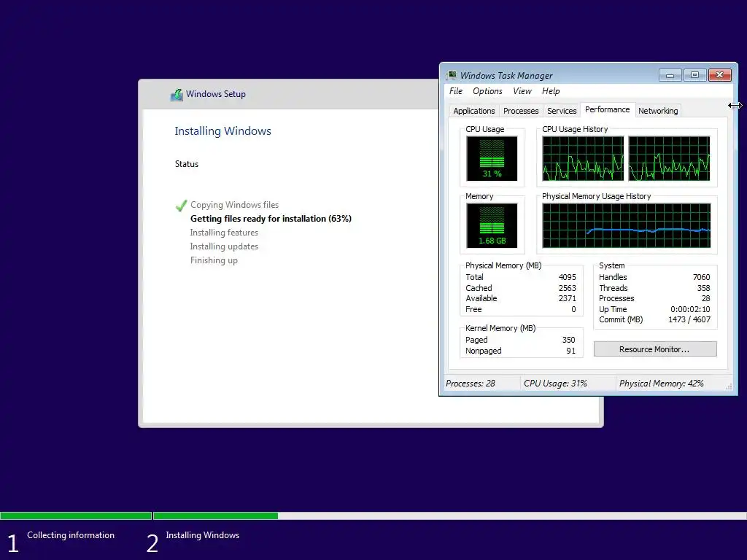Click the Task Manager title bar icon
The image size is (747, 560).
coord(452,75)
